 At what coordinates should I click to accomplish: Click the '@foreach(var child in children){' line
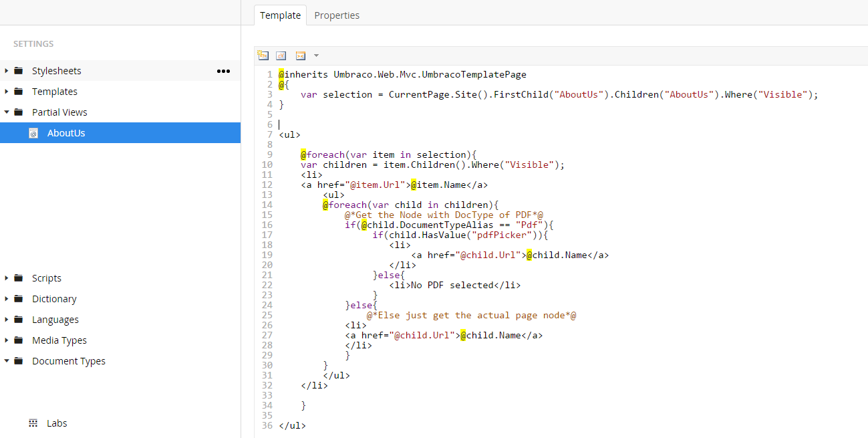(x=412, y=205)
